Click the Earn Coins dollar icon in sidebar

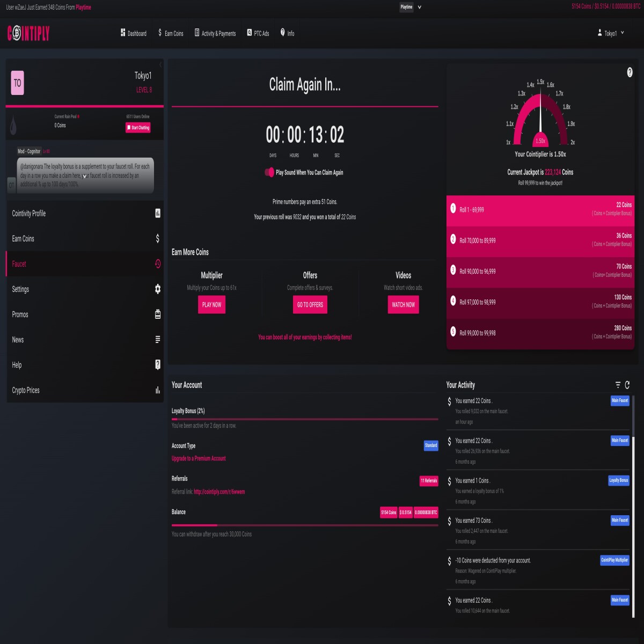click(x=158, y=238)
